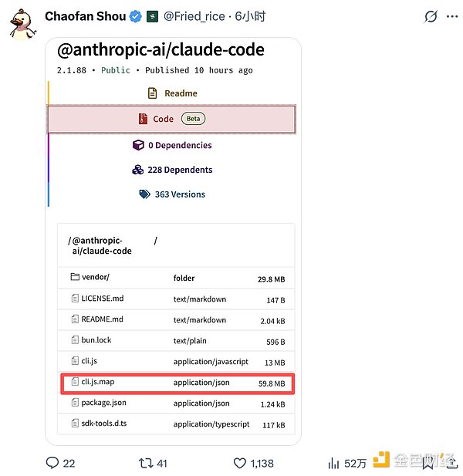Click the repost arrows icon
The image size is (463, 476).
[x=145, y=463]
